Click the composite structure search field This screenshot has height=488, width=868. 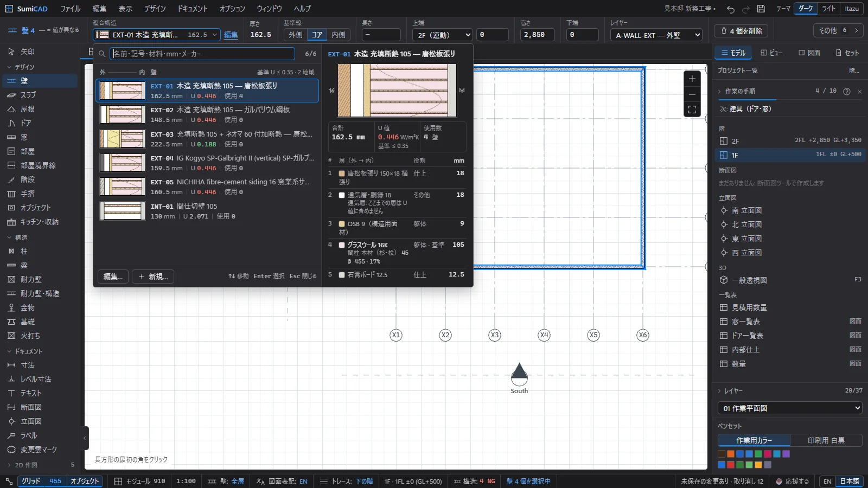pos(202,54)
